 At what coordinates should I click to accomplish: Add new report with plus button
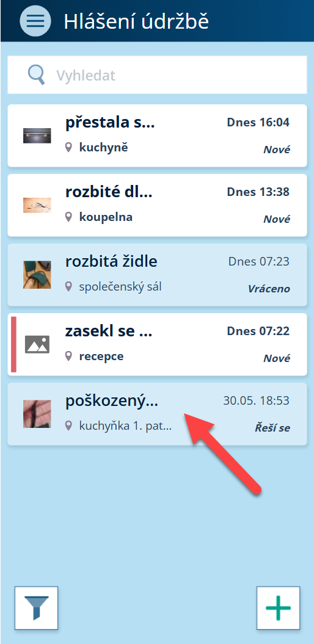tap(278, 608)
